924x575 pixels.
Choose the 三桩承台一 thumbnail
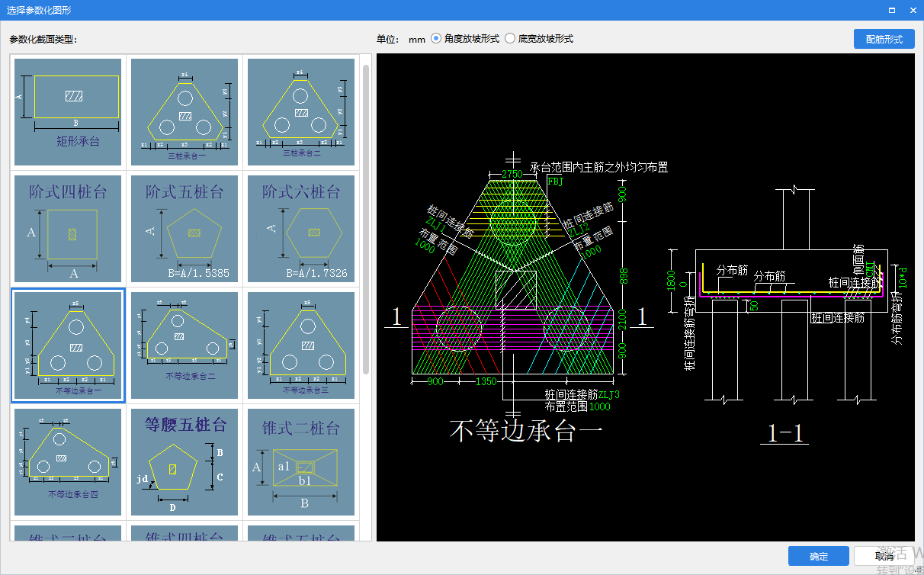click(184, 111)
